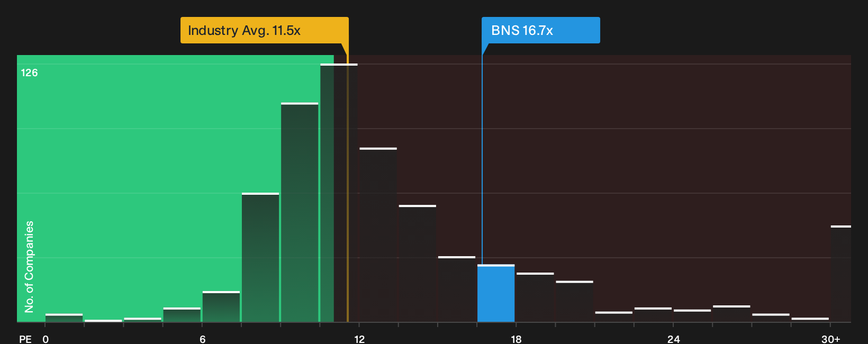Click the 'No. of Companies' axis title
Screen dimensions: 868x344
[x=29, y=267]
